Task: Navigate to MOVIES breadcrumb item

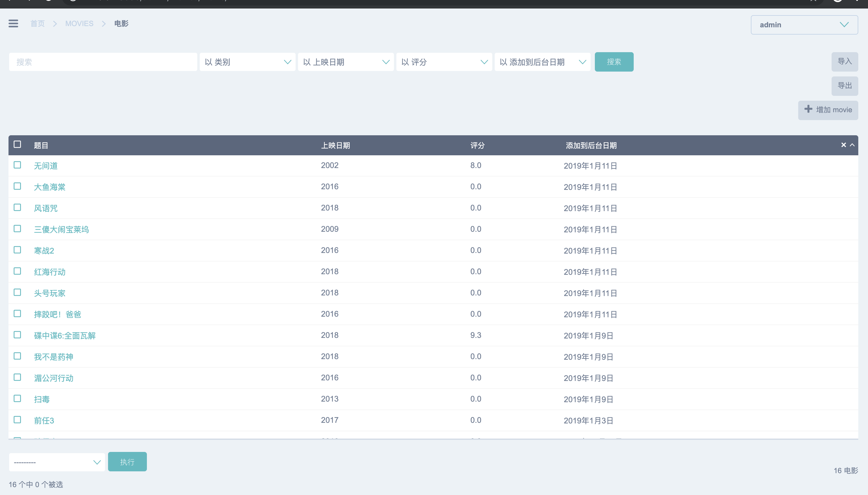Action: (x=79, y=23)
